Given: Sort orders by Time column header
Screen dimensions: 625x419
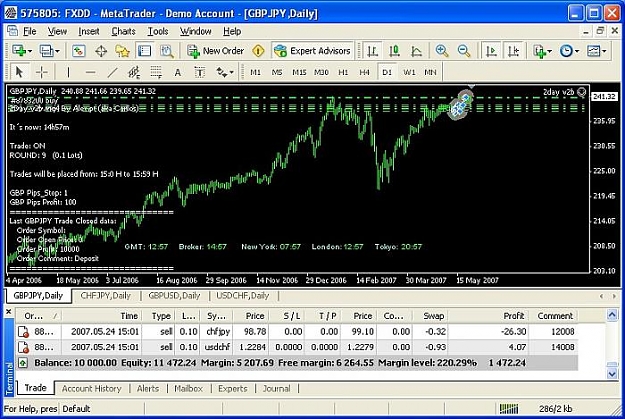Looking at the screenshot, I should [102, 316].
